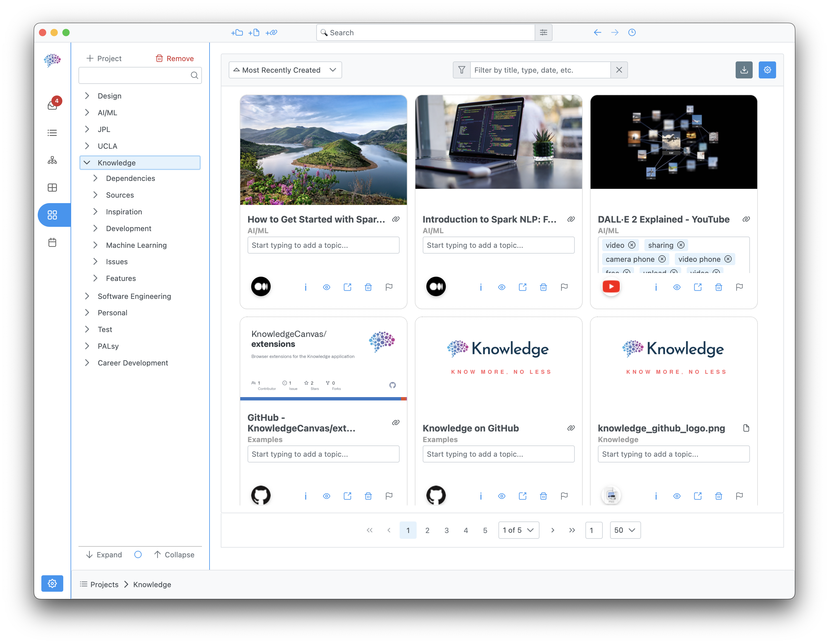The image size is (829, 644).
Task: Remove the 'sharing' topic chip
Action: pos(681,245)
